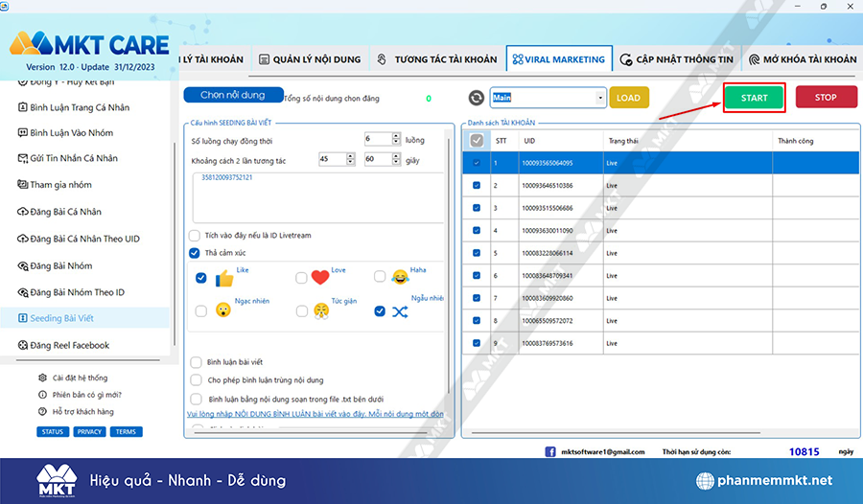Enable Cho phép bình luận trùng nội dung
Screen dimensions: 863x504
(196, 379)
